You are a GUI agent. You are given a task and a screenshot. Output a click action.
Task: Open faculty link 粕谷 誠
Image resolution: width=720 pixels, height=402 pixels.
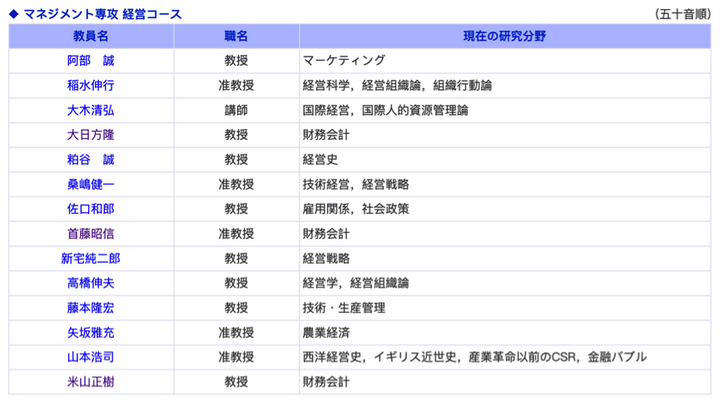coord(90,160)
